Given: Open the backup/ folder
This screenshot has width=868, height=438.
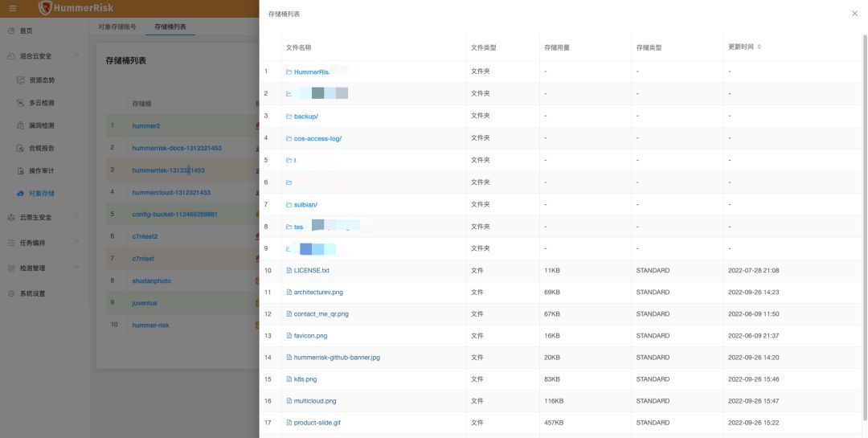Looking at the screenshot, I should [x=305, y=117].
